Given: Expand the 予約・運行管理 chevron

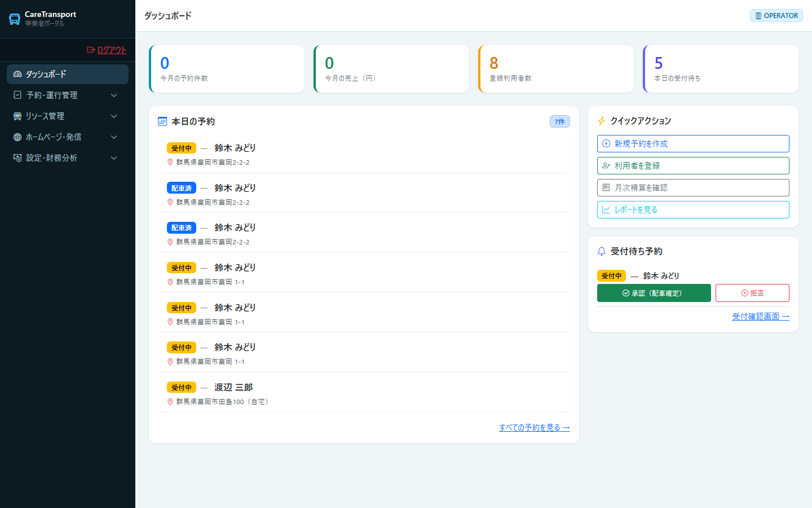Looking at the screenshot, I should tap(114, 95).
